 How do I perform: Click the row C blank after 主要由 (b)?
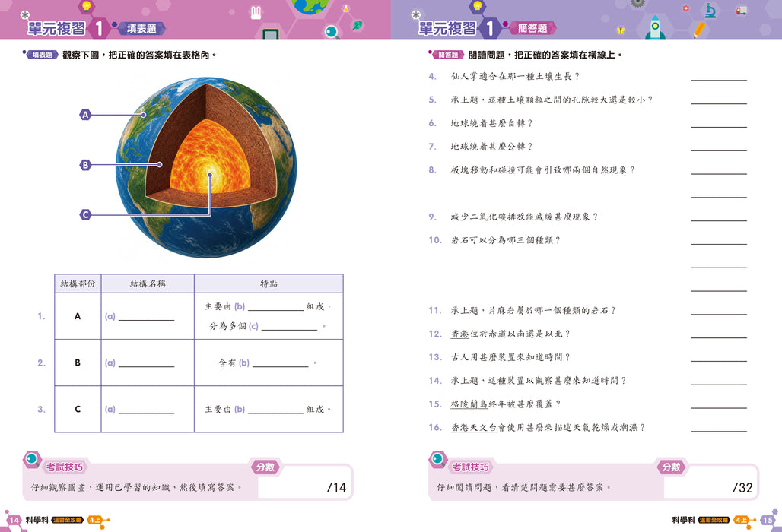[x=276, y=410]
